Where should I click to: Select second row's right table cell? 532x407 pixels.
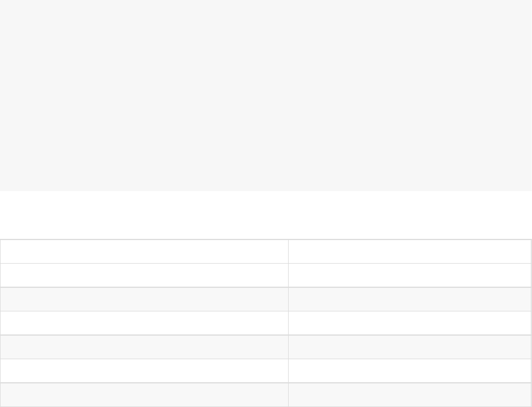[409, 275]
